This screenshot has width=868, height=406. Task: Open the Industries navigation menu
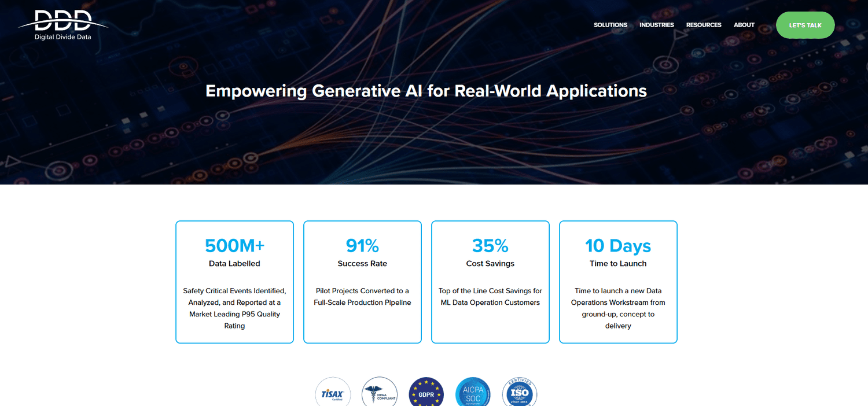tap(657, 25)
